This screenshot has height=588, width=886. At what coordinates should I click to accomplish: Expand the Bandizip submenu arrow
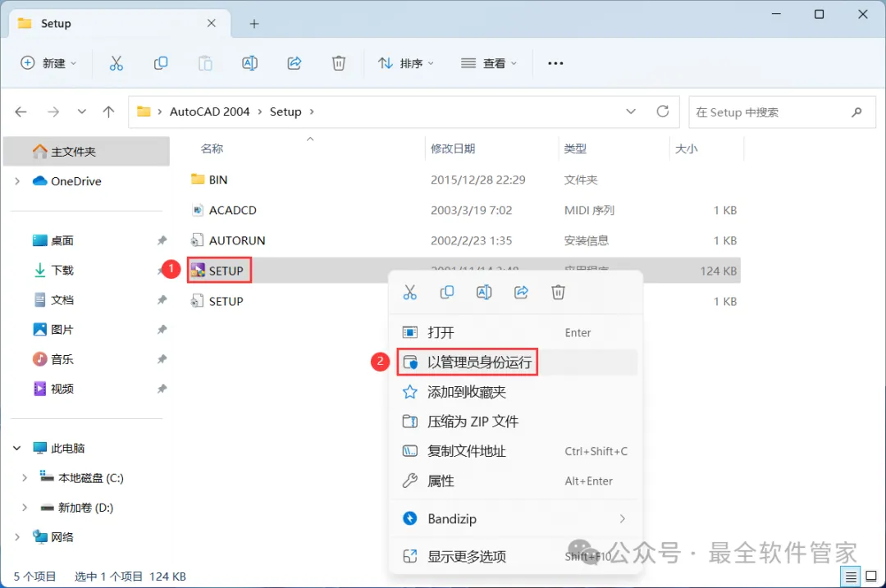click(622, 518)
